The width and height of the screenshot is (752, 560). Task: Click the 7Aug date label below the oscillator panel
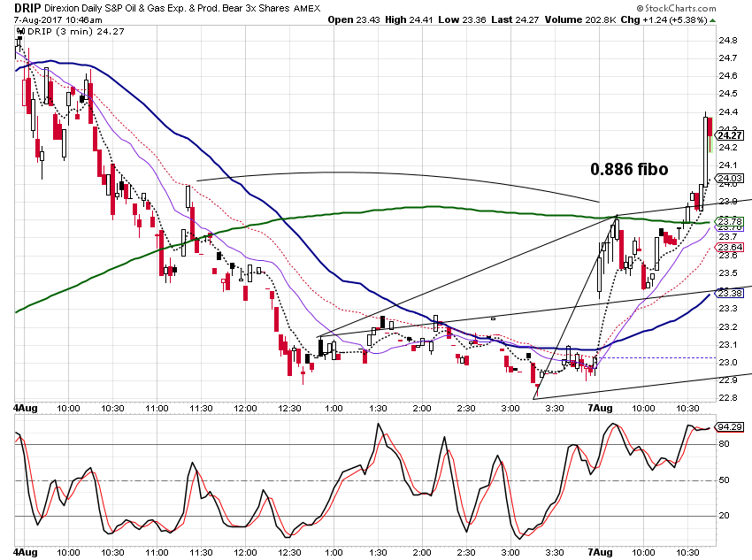click(601, 552)
